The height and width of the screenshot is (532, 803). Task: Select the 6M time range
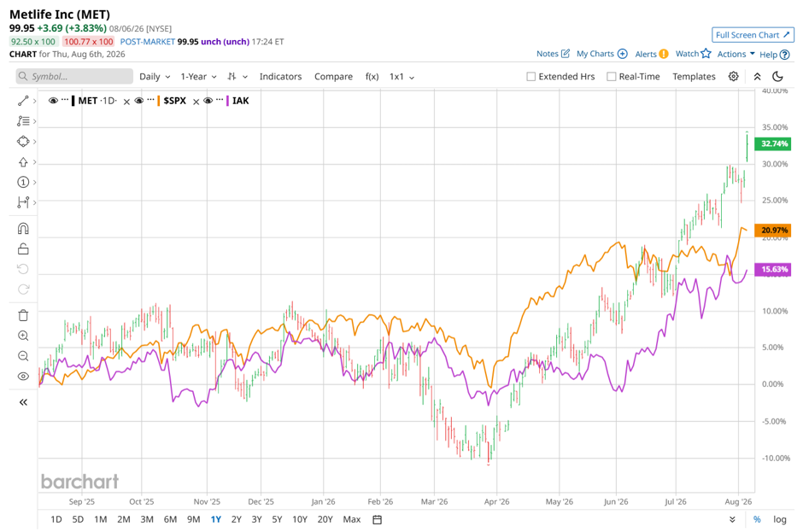[x=170, y=520]
